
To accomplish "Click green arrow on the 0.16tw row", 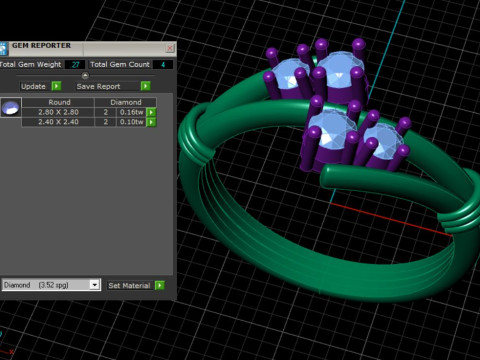I will point(151,112).
